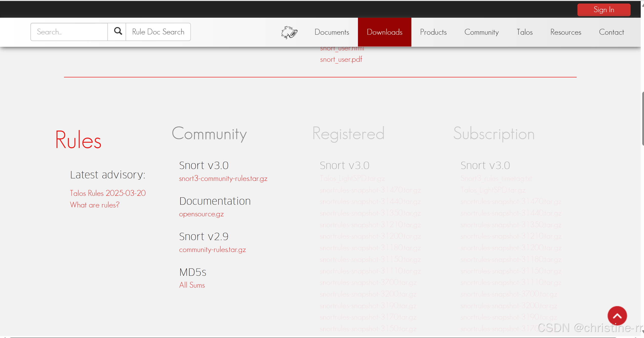Open the Community navigation menu
The image size is (644, 338).
click(481, 32)
